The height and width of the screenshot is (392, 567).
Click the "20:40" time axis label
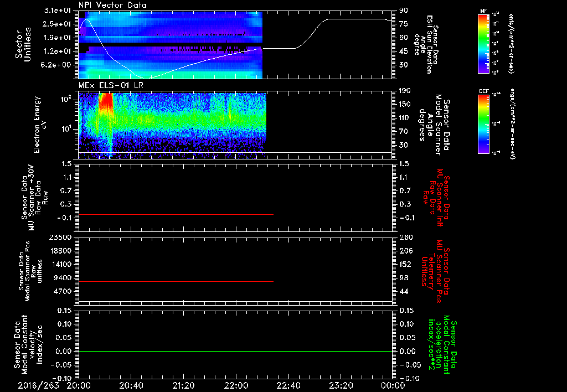pos(131,385)
